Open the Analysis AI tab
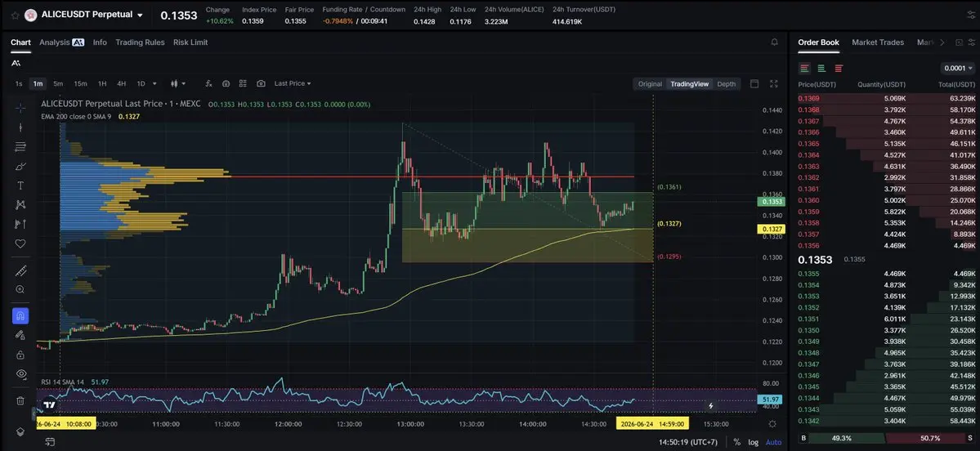Image resolution: width=980 pixels, height=451 pixels. point(61,42)
